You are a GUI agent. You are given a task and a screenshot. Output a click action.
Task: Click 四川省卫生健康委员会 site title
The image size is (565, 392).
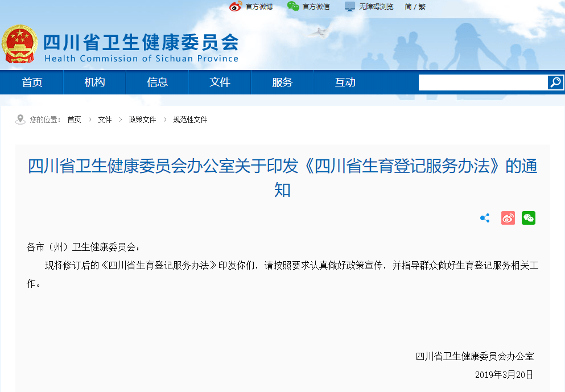pos(141,43)
